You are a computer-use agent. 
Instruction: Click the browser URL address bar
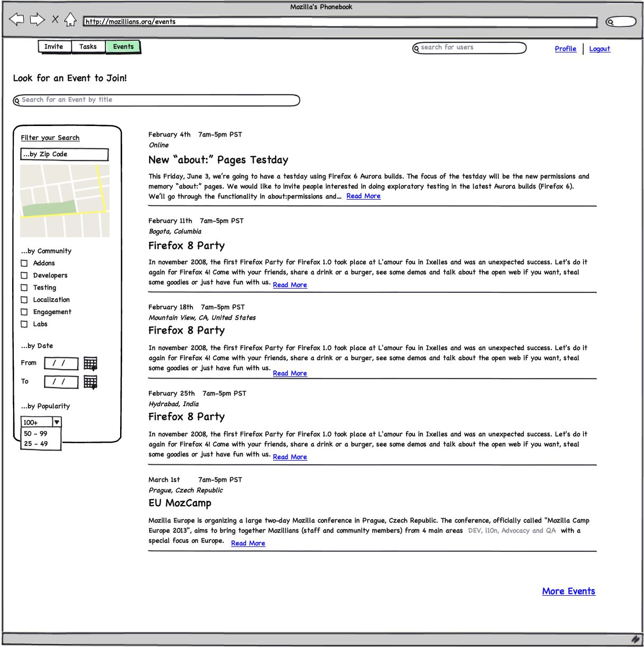pos(340,22)
